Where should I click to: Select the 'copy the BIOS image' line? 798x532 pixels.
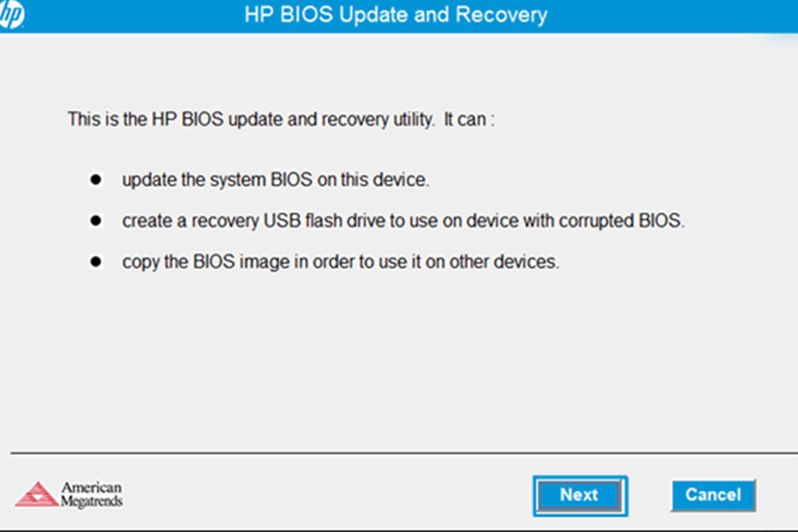click(x=340, y=262)
